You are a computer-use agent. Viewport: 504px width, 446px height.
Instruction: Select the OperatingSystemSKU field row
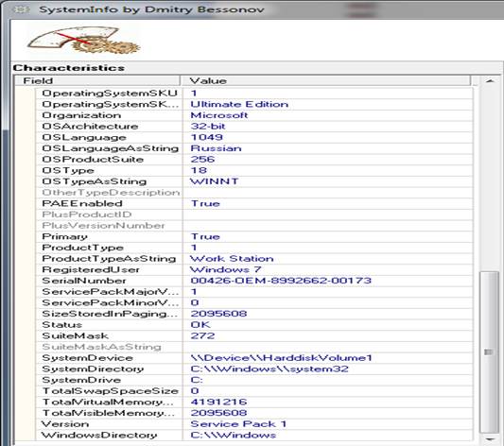pyautogui.click(x=110, y=94)
